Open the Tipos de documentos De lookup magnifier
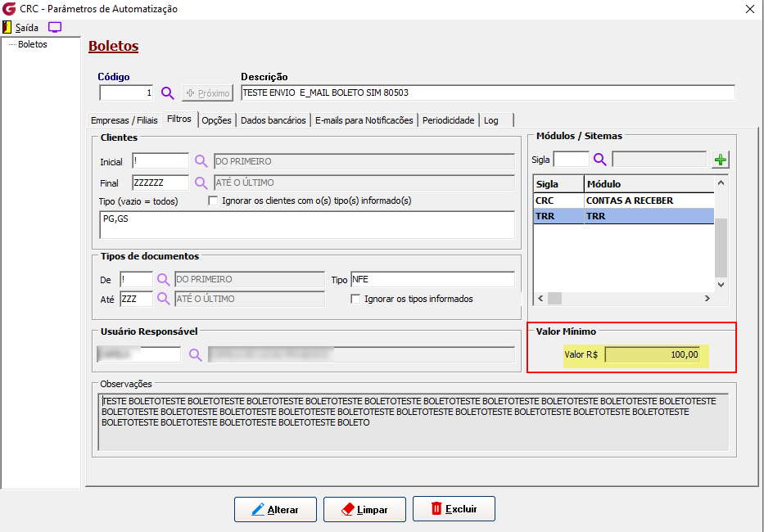764x532 pixels. 163,280
